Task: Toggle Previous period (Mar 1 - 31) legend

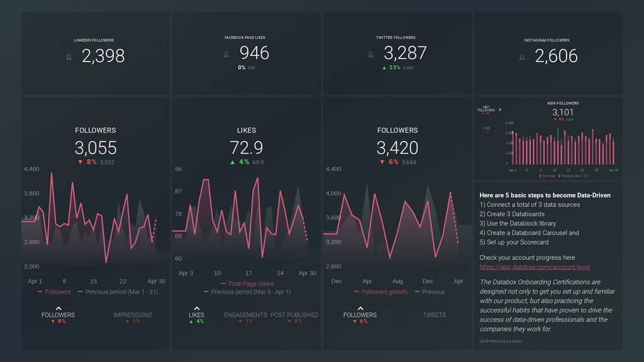Action: pos(118,292)
